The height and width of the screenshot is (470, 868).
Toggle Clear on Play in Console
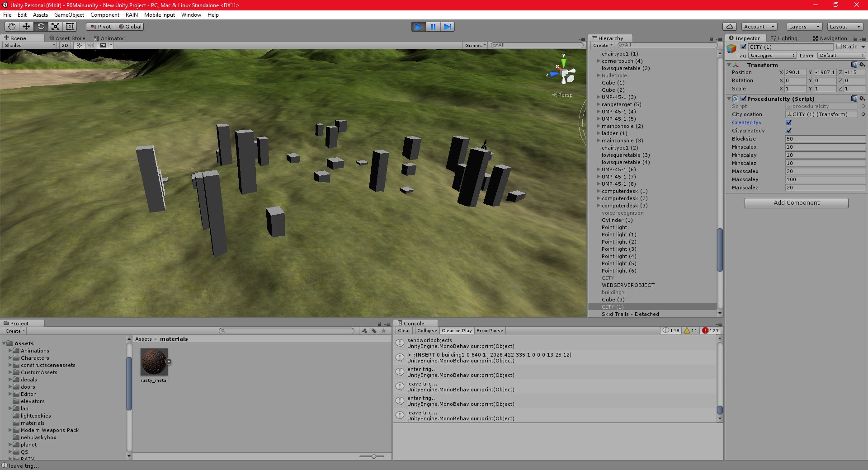[x=457, y=331]
